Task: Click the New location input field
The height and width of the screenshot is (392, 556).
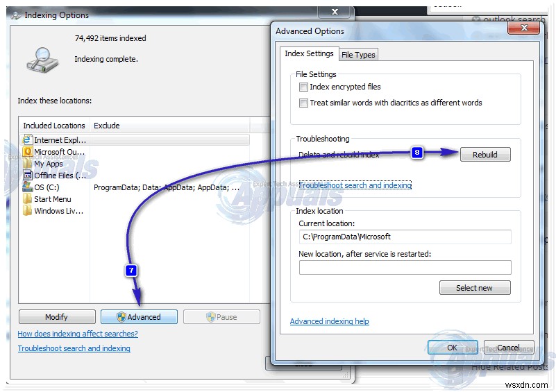Action: 405,267
